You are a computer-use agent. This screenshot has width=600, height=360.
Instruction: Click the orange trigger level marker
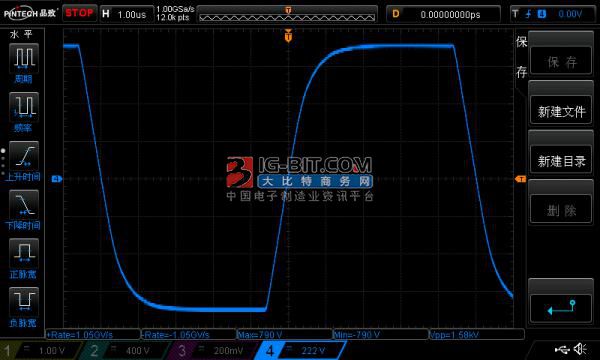520,179
